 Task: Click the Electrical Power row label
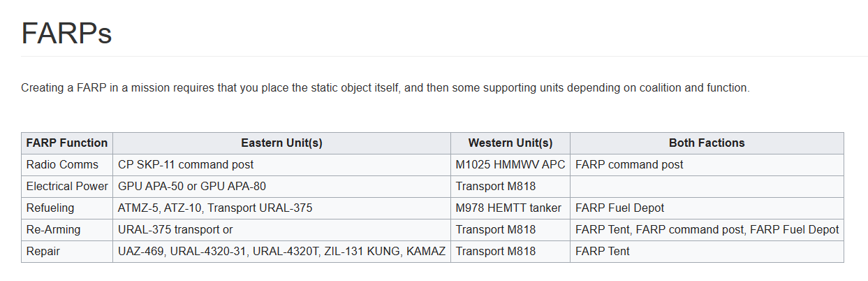[x=67, y=187]
